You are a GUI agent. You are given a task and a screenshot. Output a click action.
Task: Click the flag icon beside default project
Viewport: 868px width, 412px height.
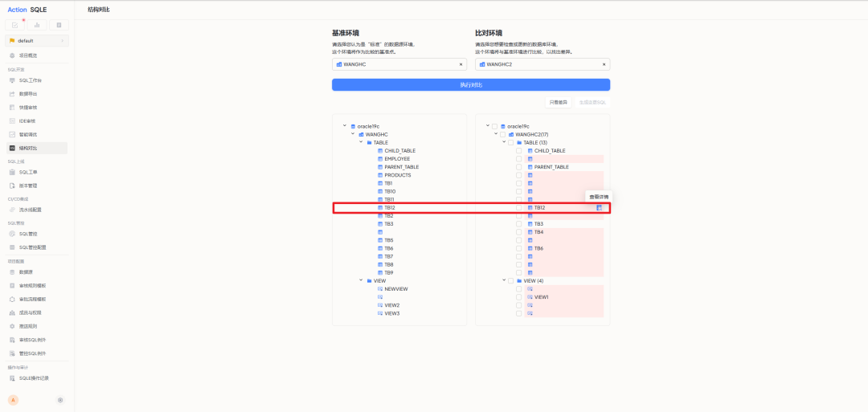pyautogui.click(x=12, y=41)
